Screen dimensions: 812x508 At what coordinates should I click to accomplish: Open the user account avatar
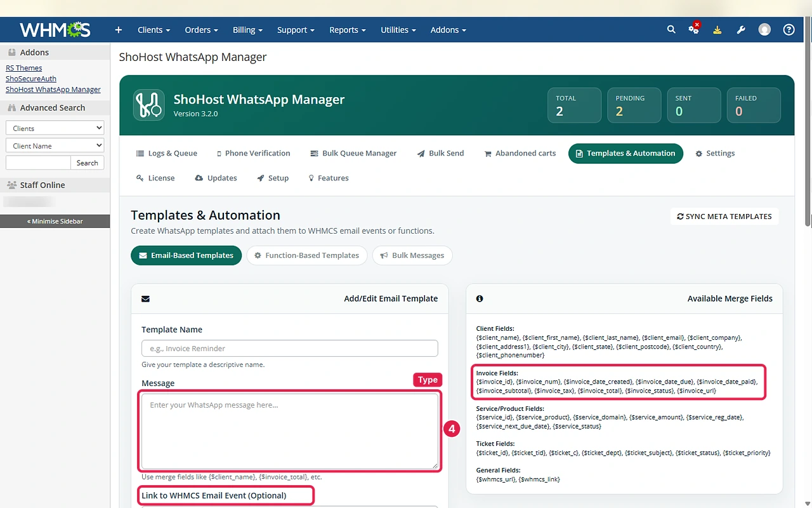(x=764, y=30)
